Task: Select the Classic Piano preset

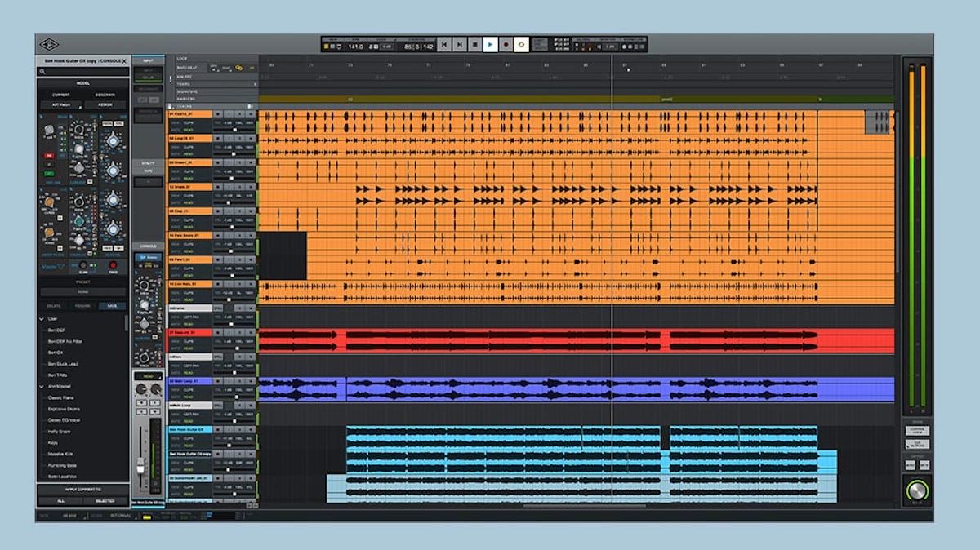Action: pos(61,397)
